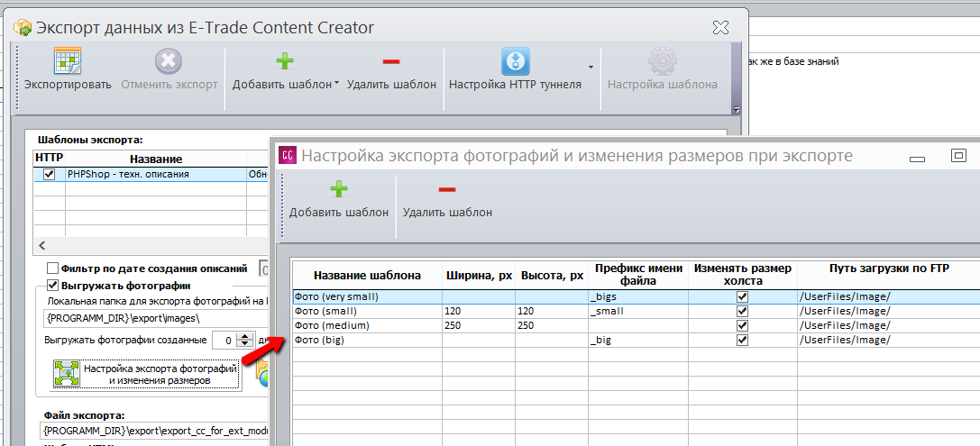The width and height of the screenshot is (980, 446).
Task: Toggle canvas resize for Фото (very small)
Action: pyautogui.click(x=743, y=296)
